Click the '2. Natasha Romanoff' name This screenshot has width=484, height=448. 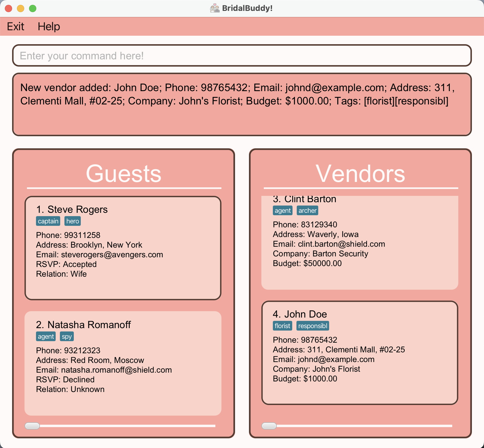coord(83,325)
